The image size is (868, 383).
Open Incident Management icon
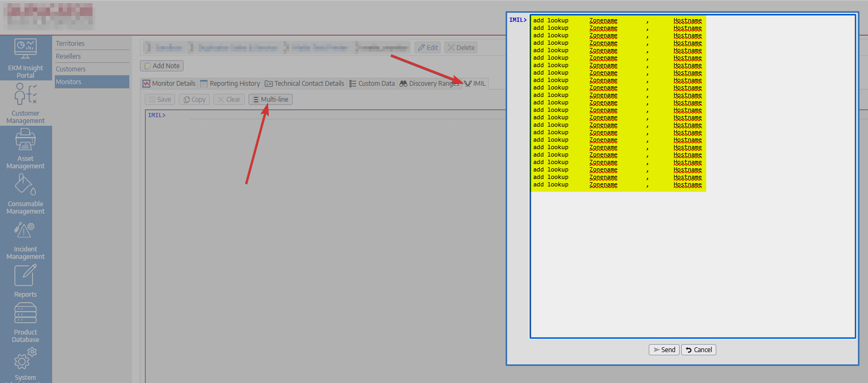(x=26, y=231)
